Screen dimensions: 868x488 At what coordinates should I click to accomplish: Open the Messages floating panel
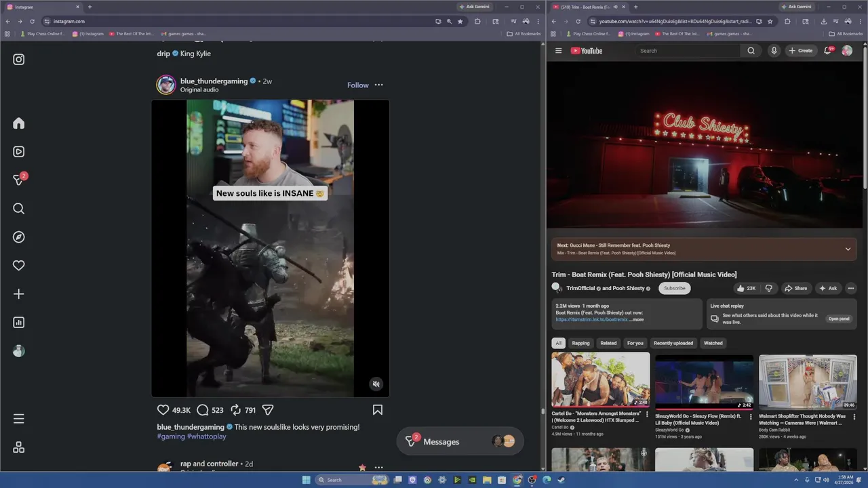pyautogui.click(x=460, y=442)
